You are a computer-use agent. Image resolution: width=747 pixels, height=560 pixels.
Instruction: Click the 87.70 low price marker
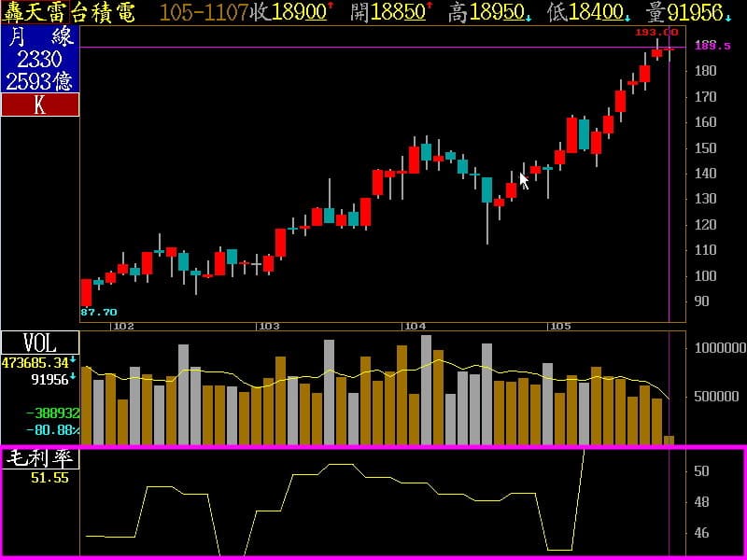99,312
